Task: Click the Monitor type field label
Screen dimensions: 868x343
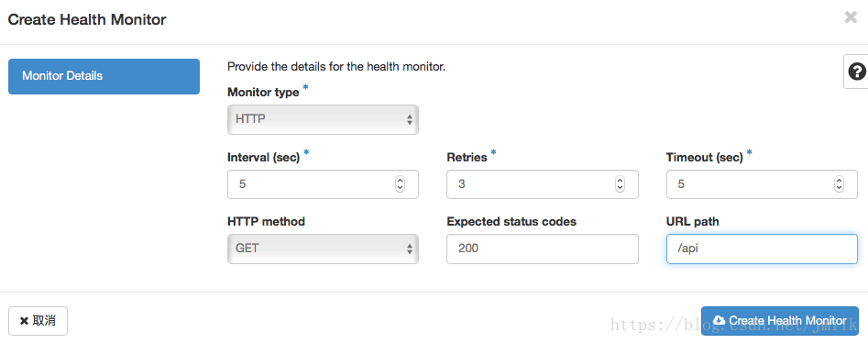Action: (263, 93)
